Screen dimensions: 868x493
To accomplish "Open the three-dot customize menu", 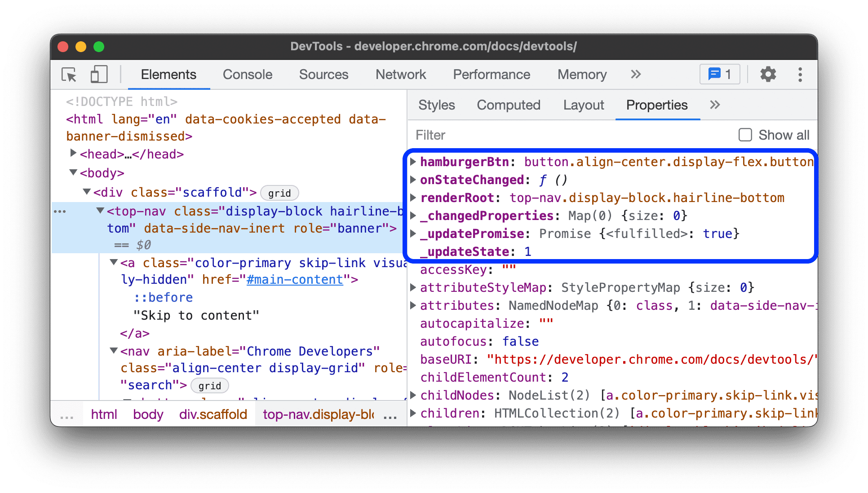I will pyautogui.click(x=801, y=75).
